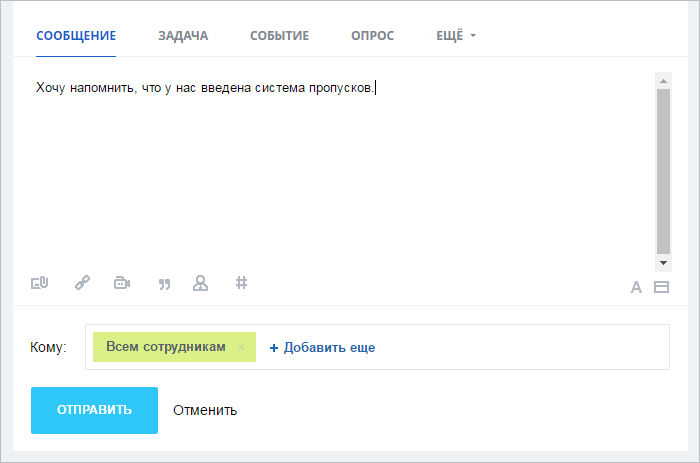Click the message title toggle icon beside the A
Image resolution: width=700 pixels, height=463 pixels.
pyautogui.click(x=661, y=287)
